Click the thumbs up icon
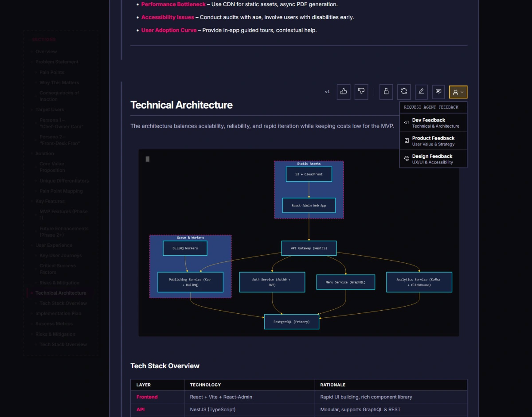 344,92
